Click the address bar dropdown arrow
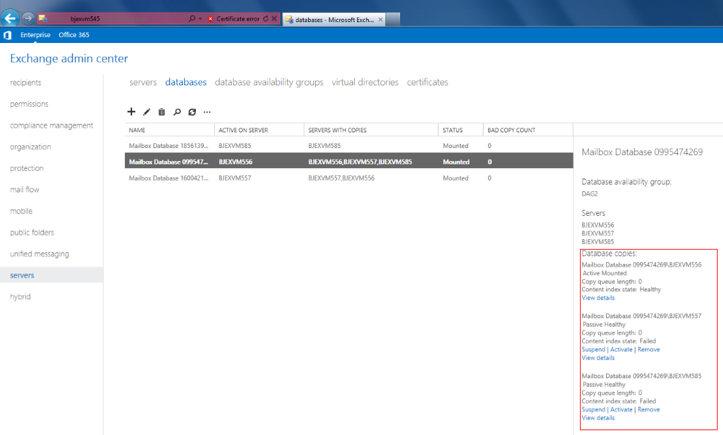This screenshot has width=723, height=435. coord(200,19)
